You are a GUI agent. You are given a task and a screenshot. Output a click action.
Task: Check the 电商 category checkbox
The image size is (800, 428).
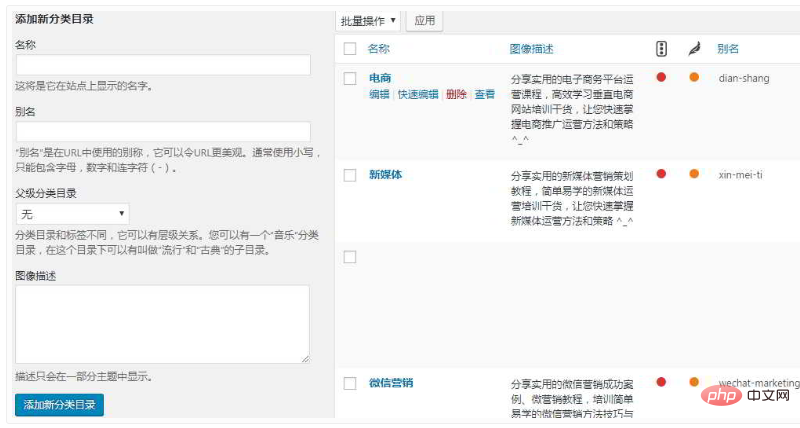click(x=350, y=79)
